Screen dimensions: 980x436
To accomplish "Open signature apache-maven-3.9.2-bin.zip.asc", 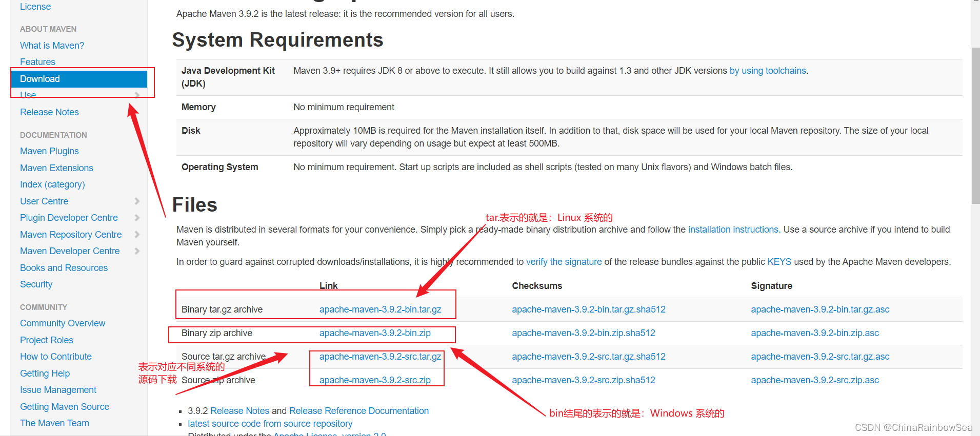I will [x=815, y=333].
